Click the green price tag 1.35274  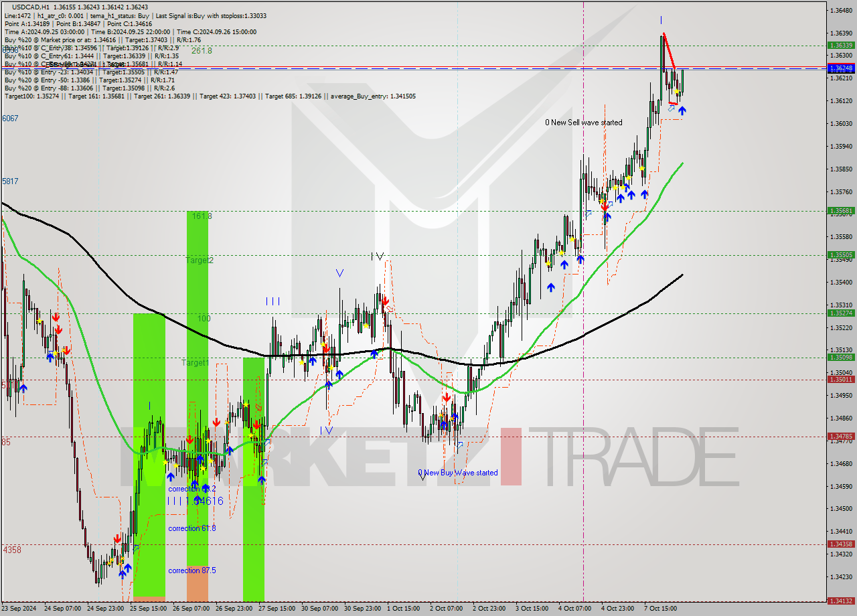(x=841, y=313)
